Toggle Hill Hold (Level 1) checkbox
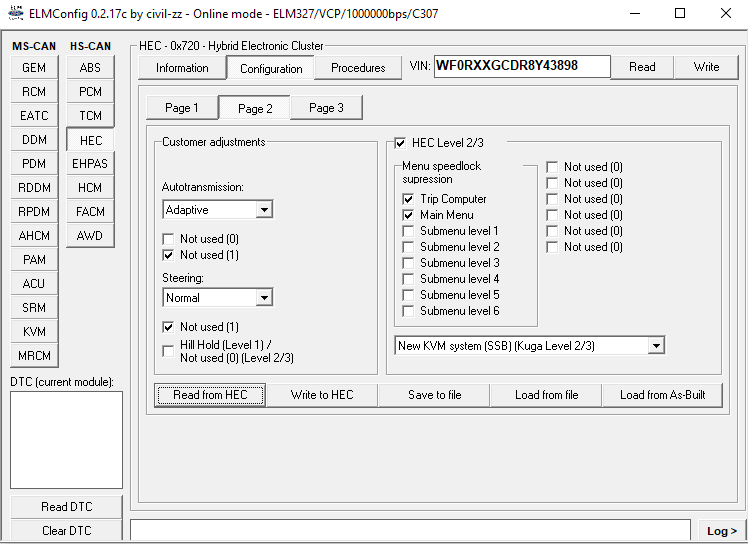The height and width of the screenshot is (544, 748). point(168,351)
